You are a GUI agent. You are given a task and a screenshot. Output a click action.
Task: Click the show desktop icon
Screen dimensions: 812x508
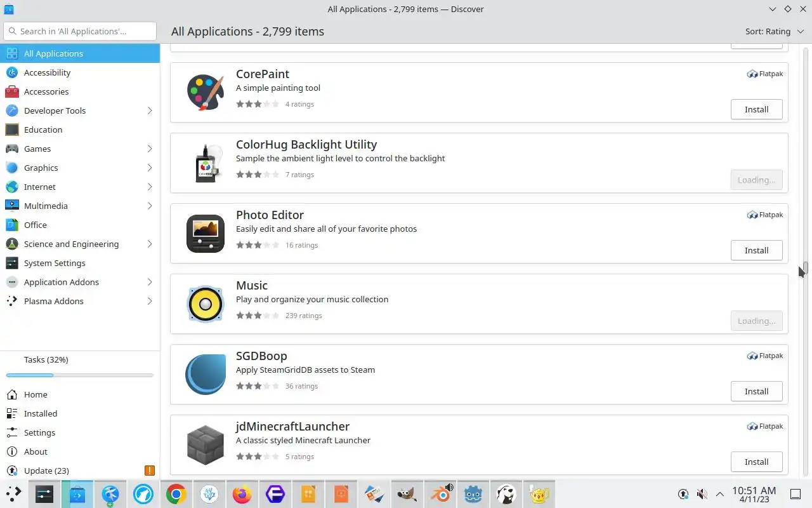[796, 494]
